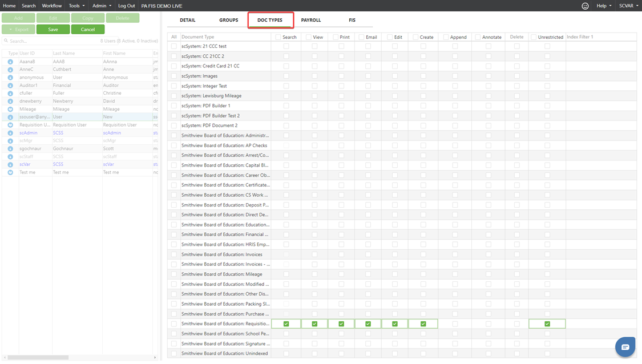The image size is (642, 364).
Task: Click the smiley face feedback icon
Action: tap(585, 6)
